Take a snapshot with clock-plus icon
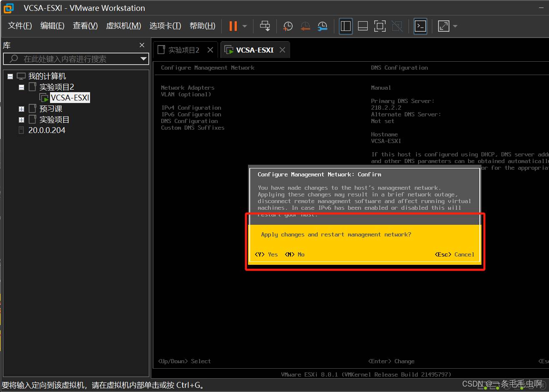Screen dimensions: 549x392 click(288, 26)
